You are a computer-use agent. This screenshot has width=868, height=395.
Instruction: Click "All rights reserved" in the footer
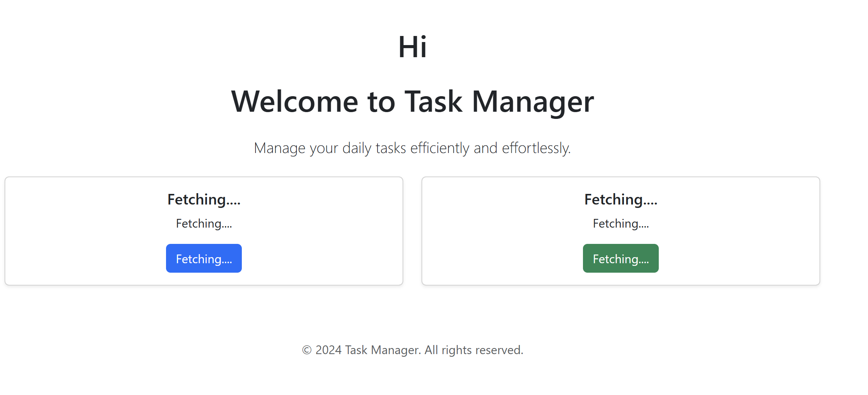point(473,350)
